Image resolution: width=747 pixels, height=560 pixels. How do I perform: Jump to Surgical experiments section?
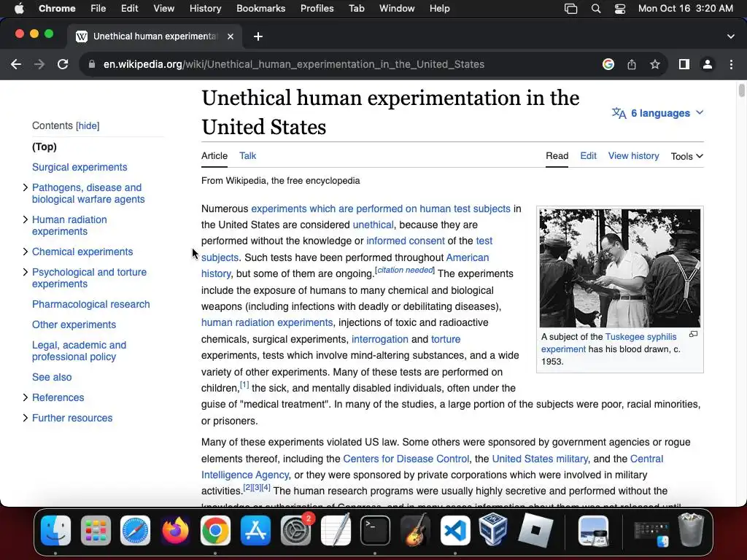(x=80, y=167)
